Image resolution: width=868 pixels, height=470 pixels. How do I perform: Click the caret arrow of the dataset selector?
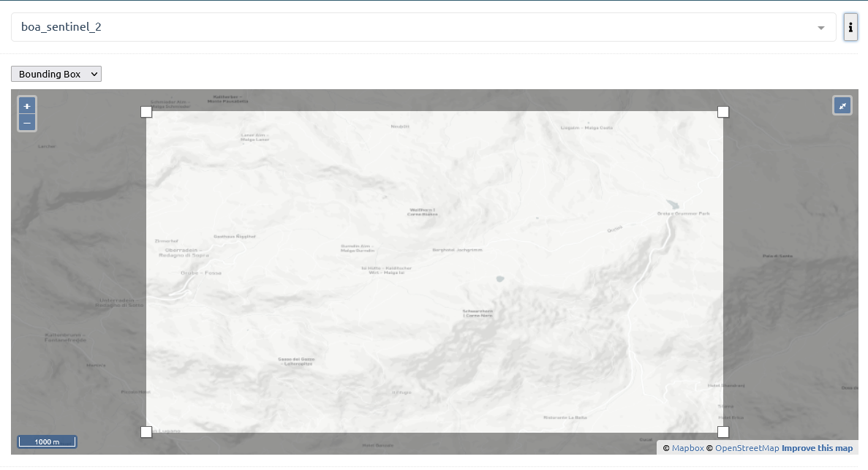820,27
